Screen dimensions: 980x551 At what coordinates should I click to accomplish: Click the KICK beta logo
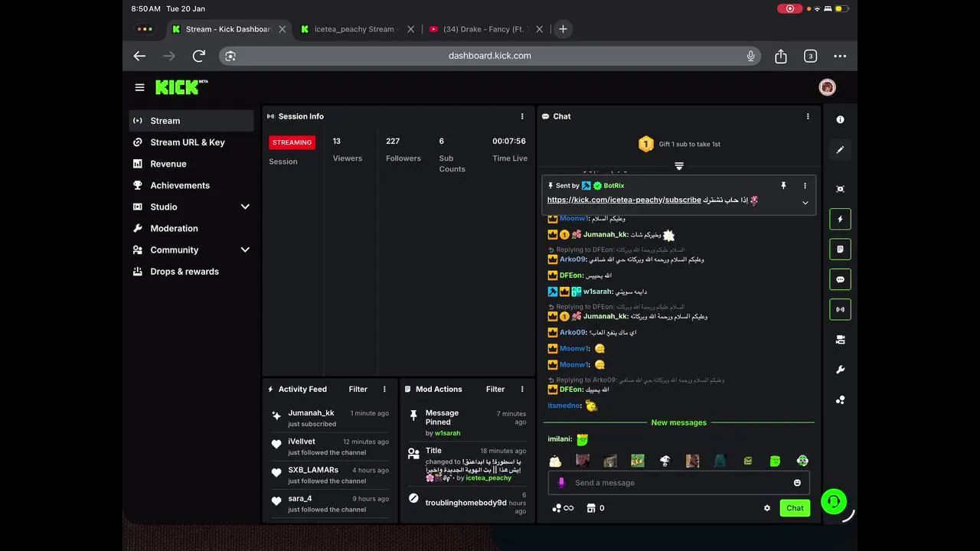tap(181, 87)
